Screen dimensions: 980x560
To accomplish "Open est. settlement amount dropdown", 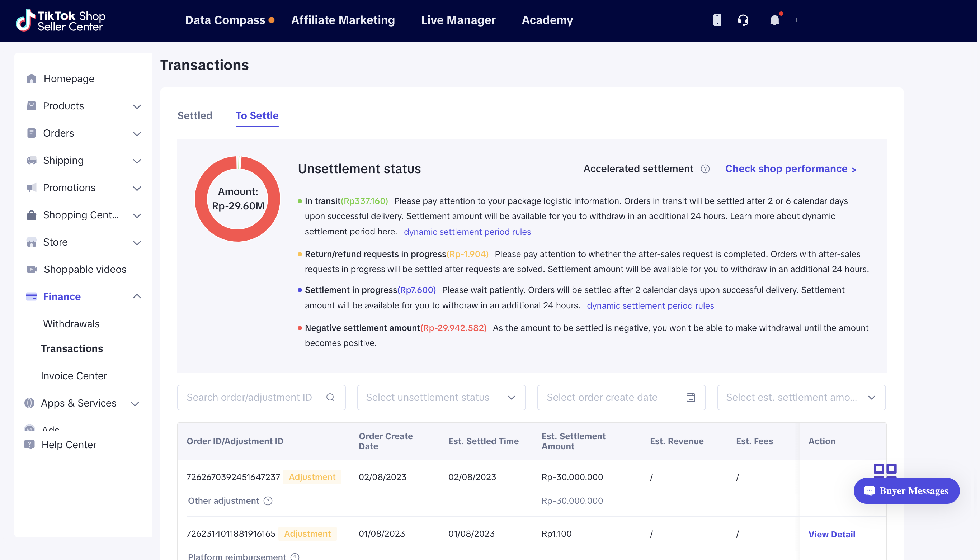I will (x=801, y=397).
